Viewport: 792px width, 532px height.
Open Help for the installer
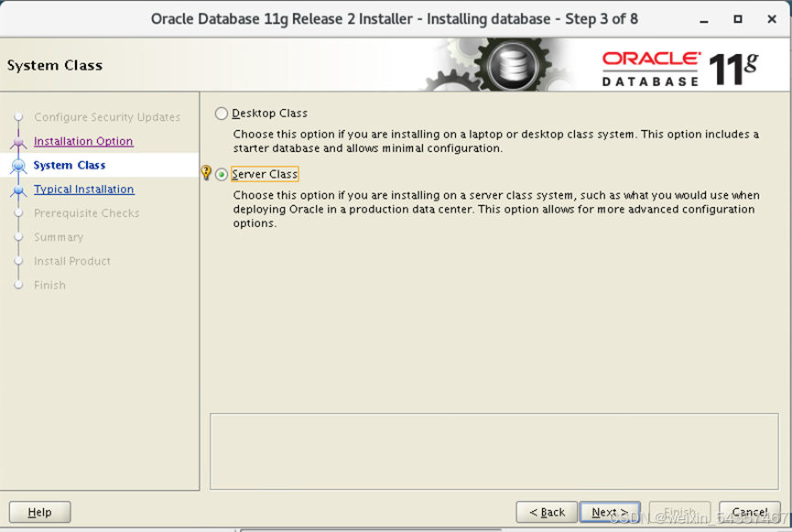(x=39, y=512)
